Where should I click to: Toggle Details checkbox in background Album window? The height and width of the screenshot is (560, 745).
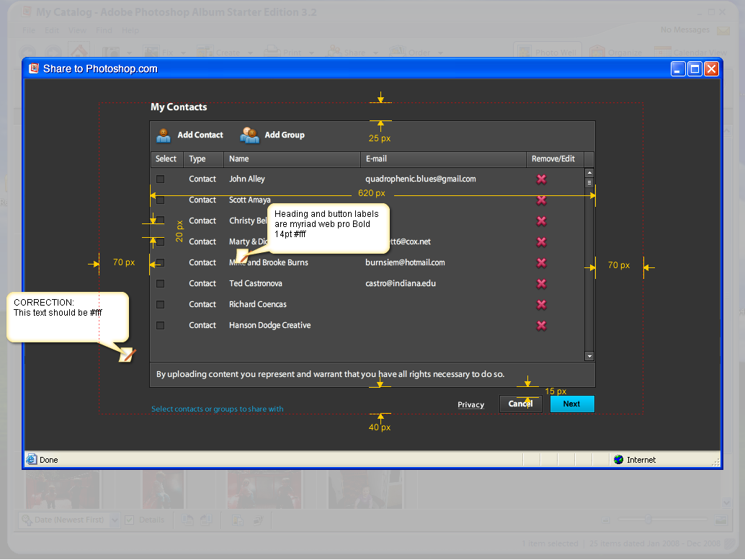129,520
